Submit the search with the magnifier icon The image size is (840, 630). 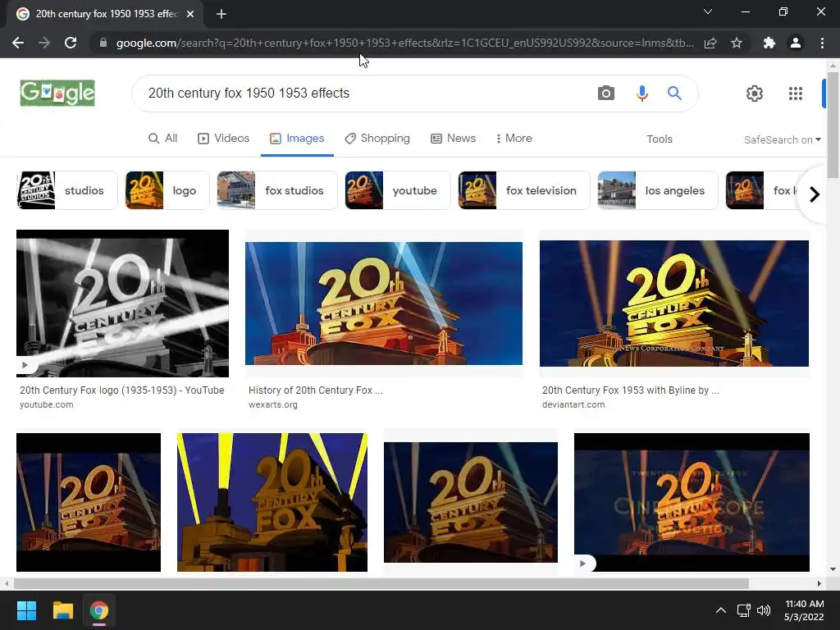[674, 94]
